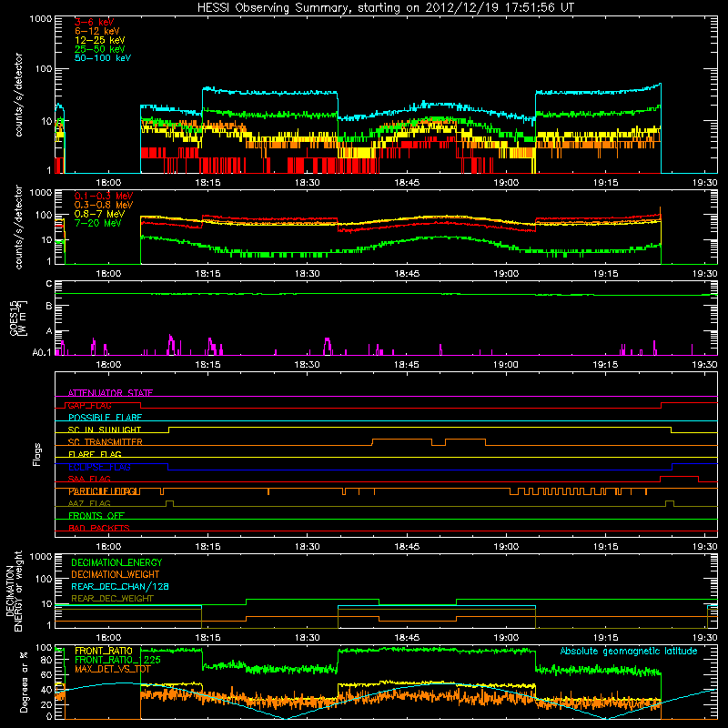Click the REAR_DEC_WEIGHT legend label
The height and width of the screenshot is (728, 728).
112,599
